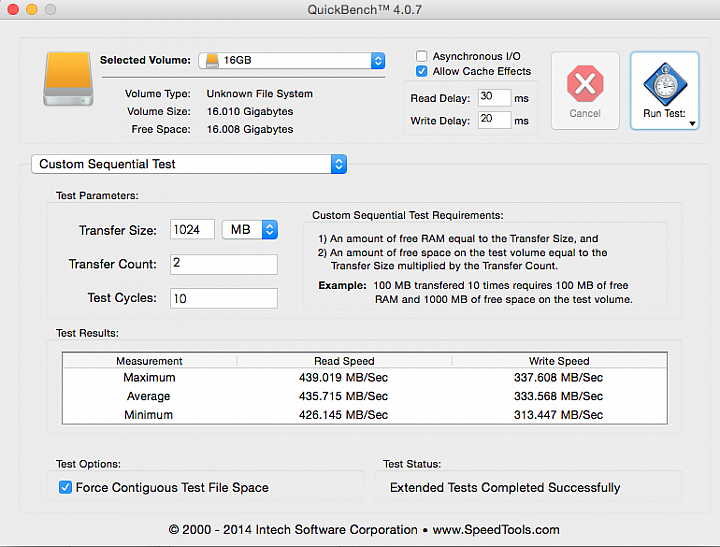
Task: Open the MB transfer size unit dropdown
Action: pyautogui.click(x=250, y=230)
